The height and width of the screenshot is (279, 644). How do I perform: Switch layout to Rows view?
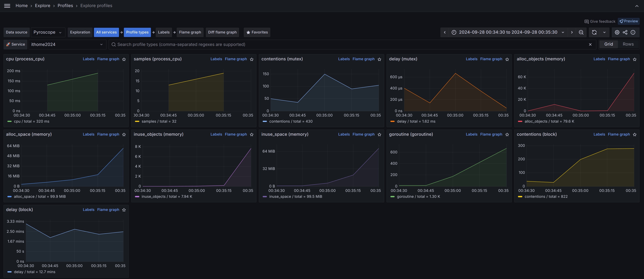click(628, 44)
